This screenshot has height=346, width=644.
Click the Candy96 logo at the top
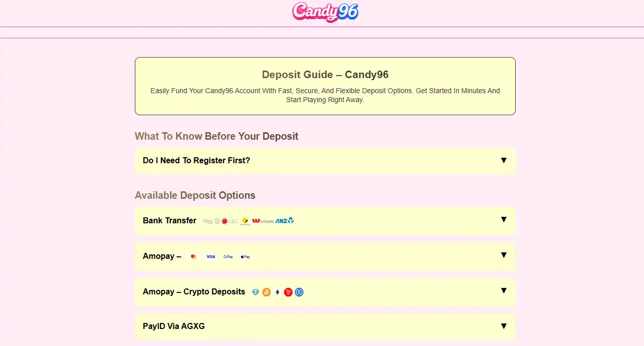click(325, 12)
